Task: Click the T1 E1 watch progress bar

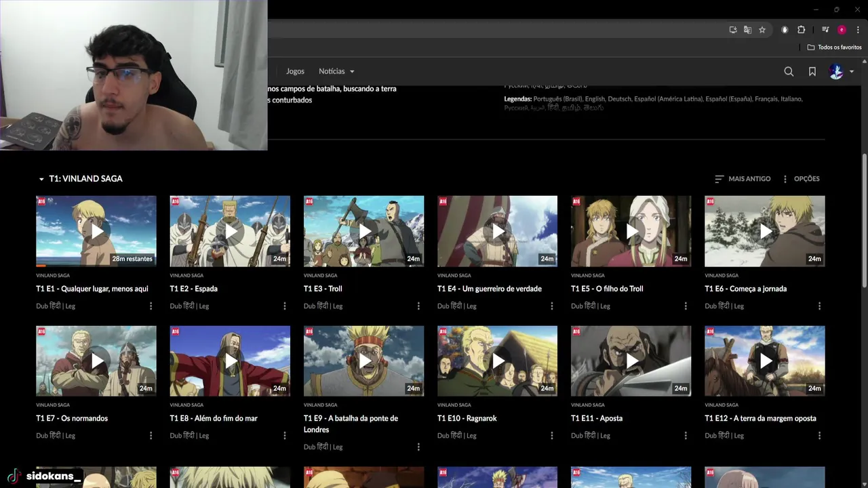Action: [x=96, y=266]
